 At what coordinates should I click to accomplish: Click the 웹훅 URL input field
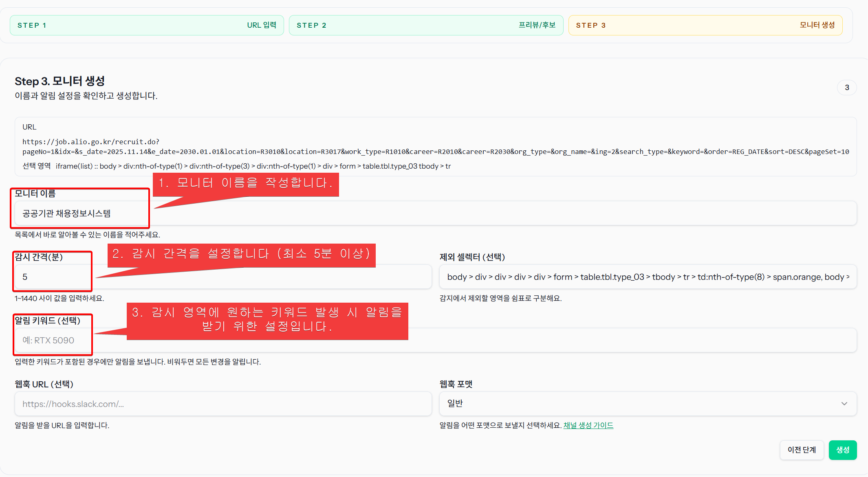coord(223,404)
